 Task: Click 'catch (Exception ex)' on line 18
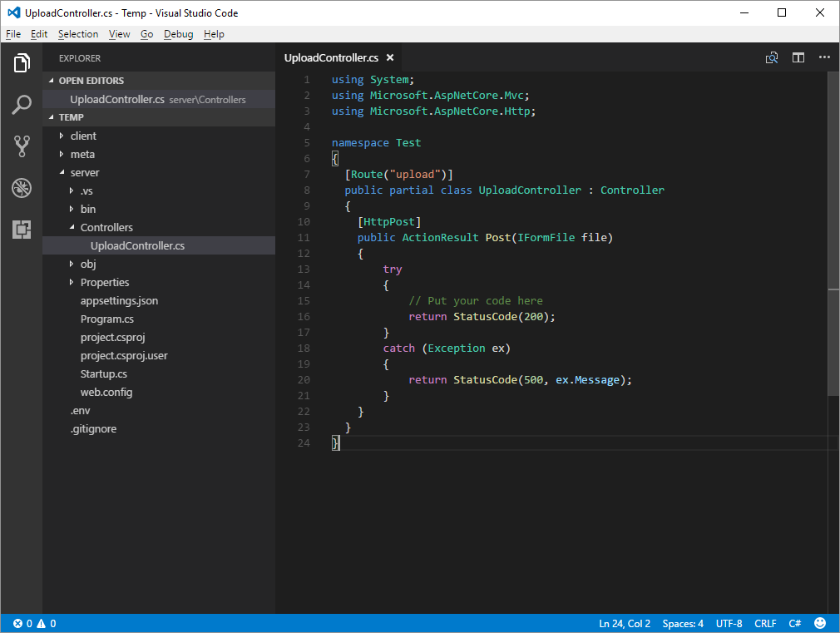(x=447, y=348)
